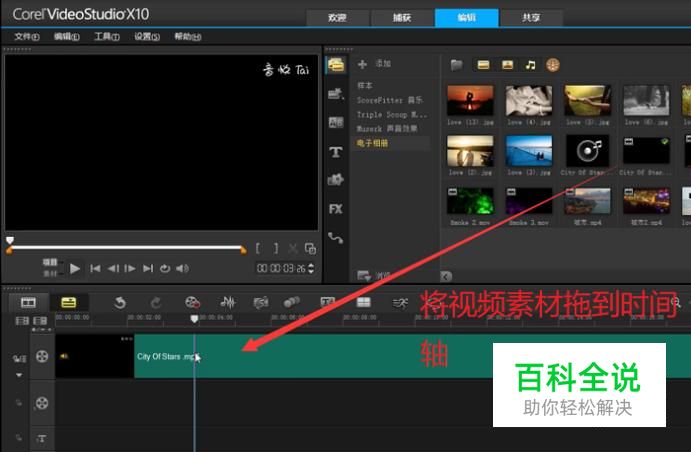Jump to the end of the preview
This screenshot has width=691, height=452.
(x=148, y=268)
